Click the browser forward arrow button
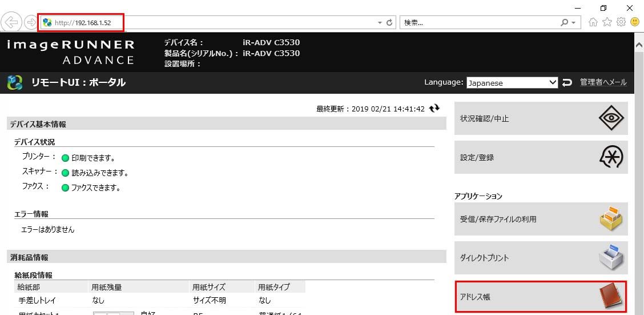The height and width of the screenshot is (315, 644). point(31,23)
